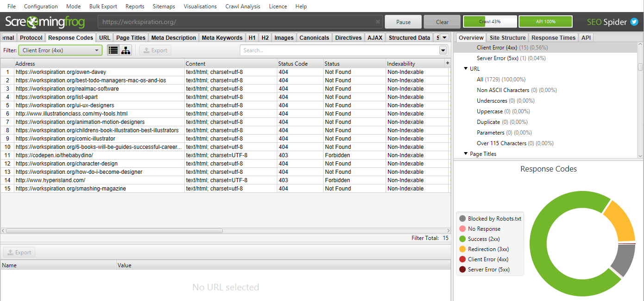Viewport: 644px width, 301px height.
Task: Click the upper Export button
Action: pyautogui.click(x=155, y=50)
